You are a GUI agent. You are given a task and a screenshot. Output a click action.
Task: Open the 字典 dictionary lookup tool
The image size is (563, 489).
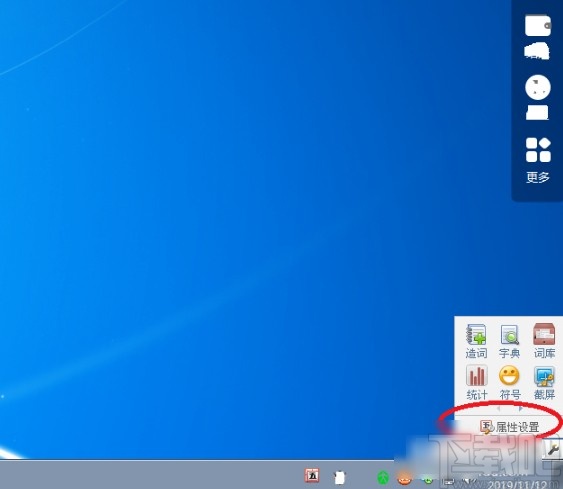pyautogui.click(x=509, y=341)
